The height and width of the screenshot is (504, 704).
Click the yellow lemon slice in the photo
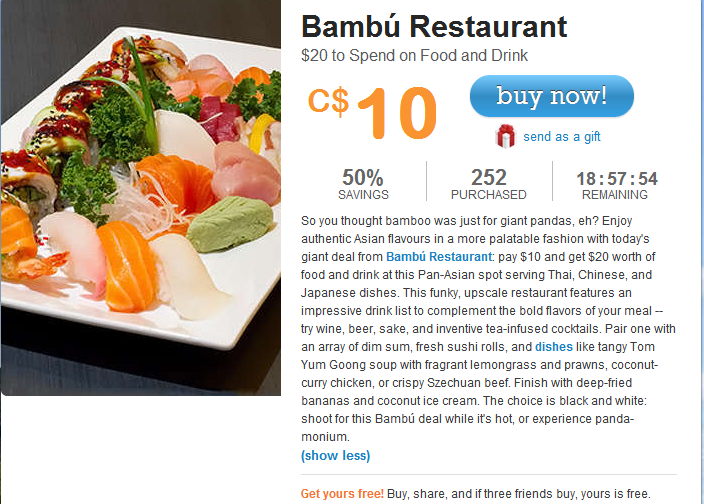pos(260,131)
